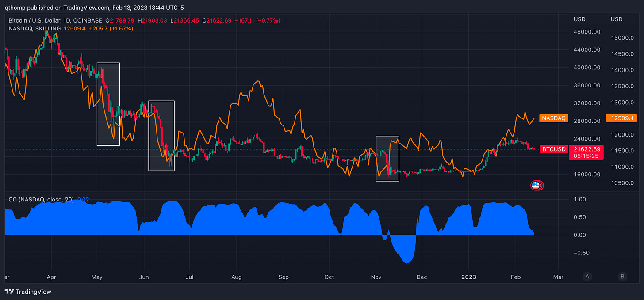Click the Jun label on time axis
The height and width of the screenshot is (300, 644).
coord(144,277)
